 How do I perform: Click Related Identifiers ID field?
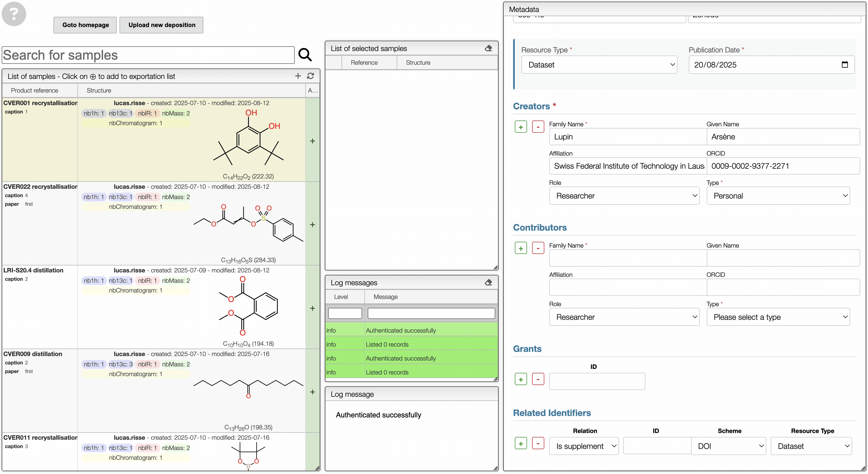657,446
